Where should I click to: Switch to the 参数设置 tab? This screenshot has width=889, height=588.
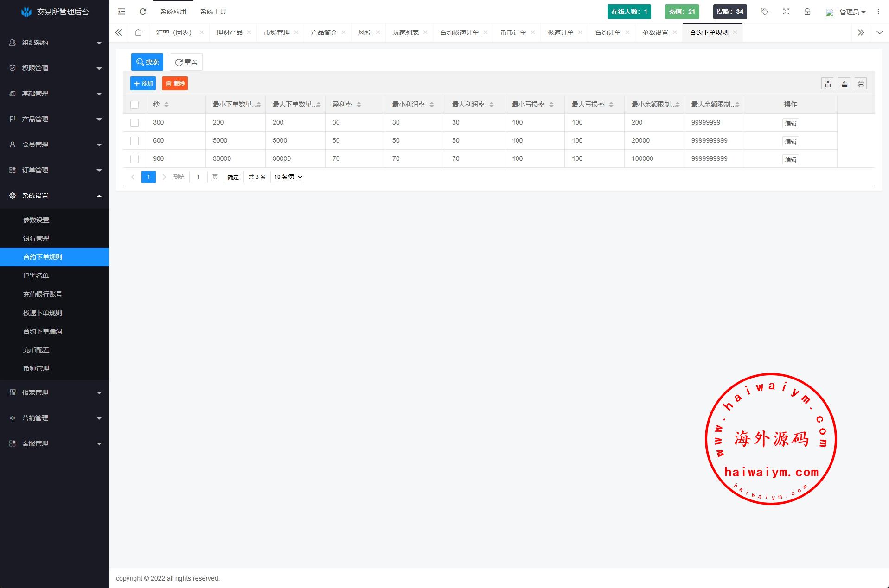tap(655, 32)
